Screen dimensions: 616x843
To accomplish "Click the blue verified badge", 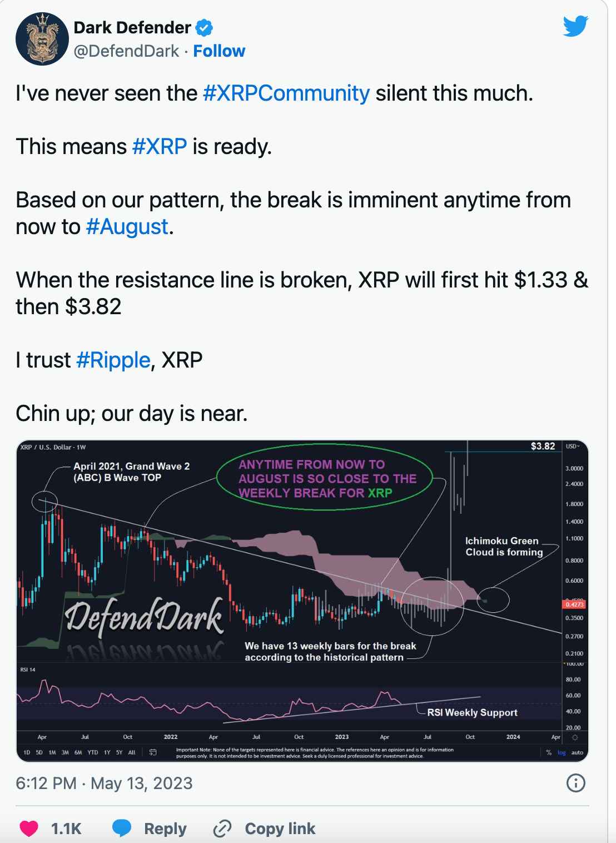I will tap(204, 27).
